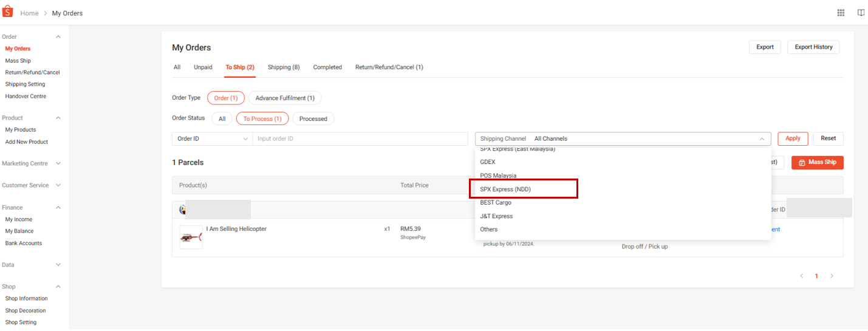
Task: Go to previous page arrow
Action: point(801,276)
